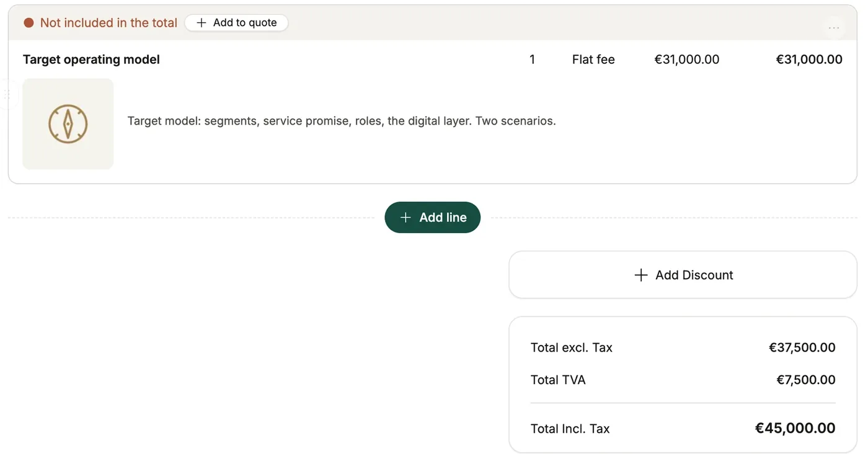This screenshot has height=454, width=868.
Task: Click the Add to quote button
Action: tap(236, 23)
